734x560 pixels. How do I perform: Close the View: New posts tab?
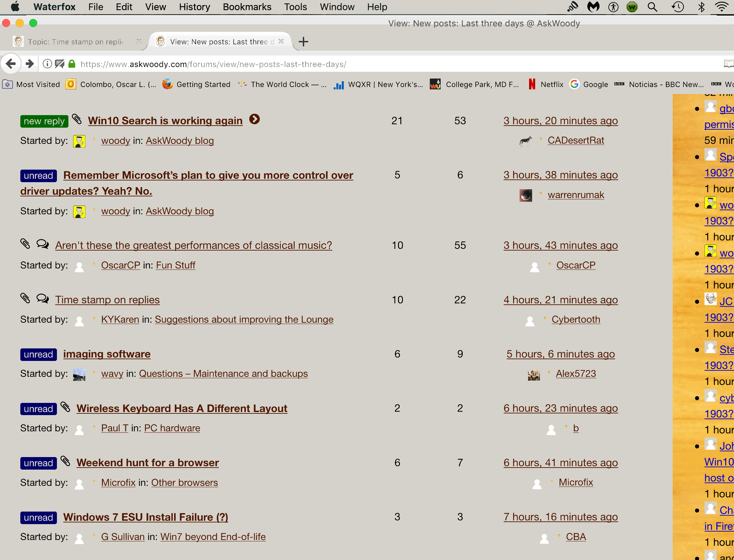(281, 41)
